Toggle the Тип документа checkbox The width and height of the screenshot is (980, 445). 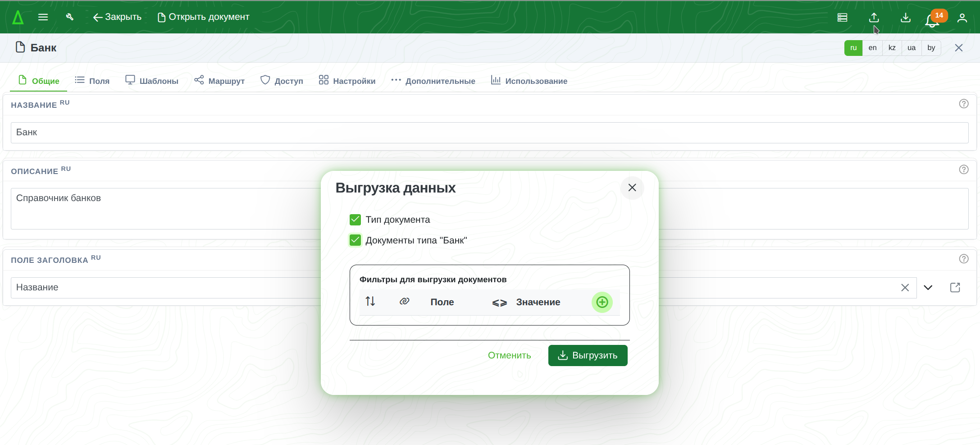click(355, 220)
